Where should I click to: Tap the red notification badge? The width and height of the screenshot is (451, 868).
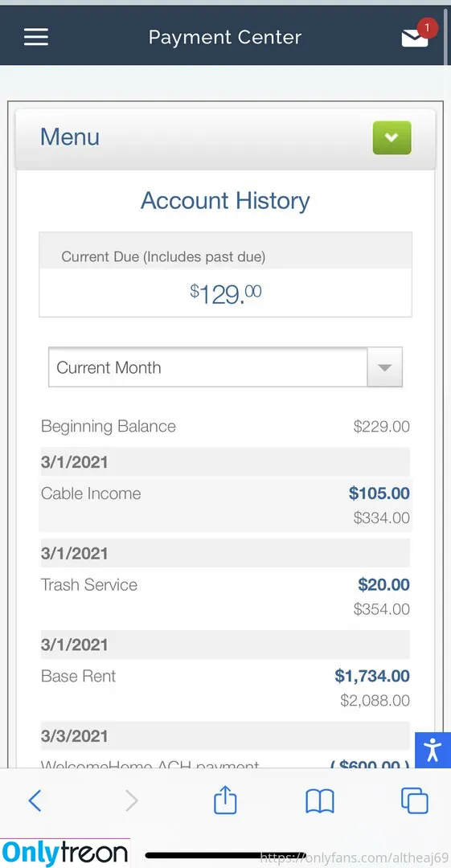427,27
